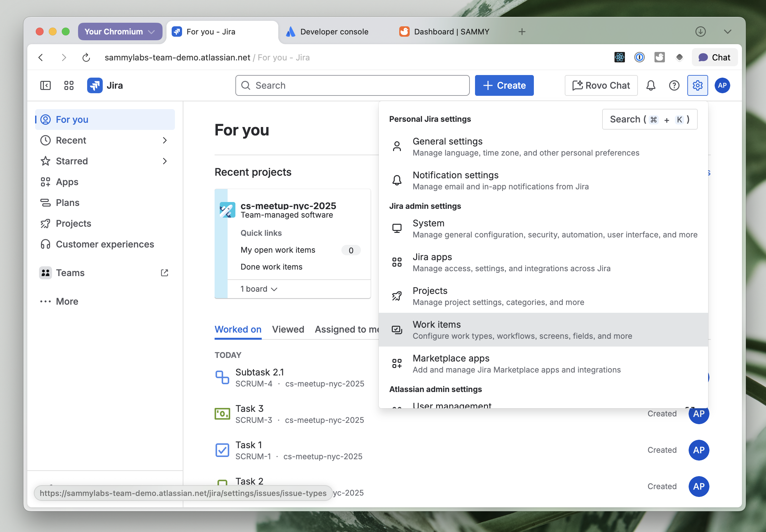Click the notifications bell icon
The height and width of the screenshot is (532, 766).
(x=651, y=86)
